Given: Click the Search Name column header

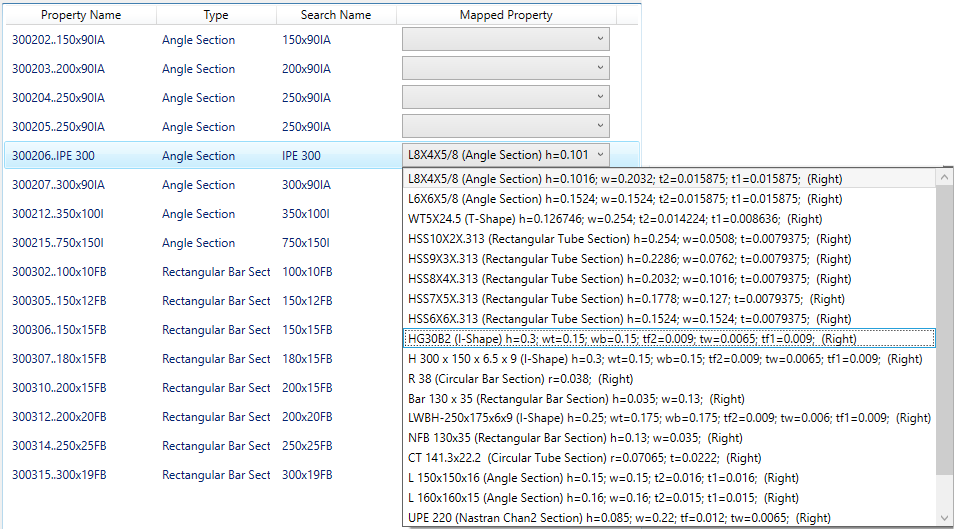Looking at the screenshot, I should 336,15.
